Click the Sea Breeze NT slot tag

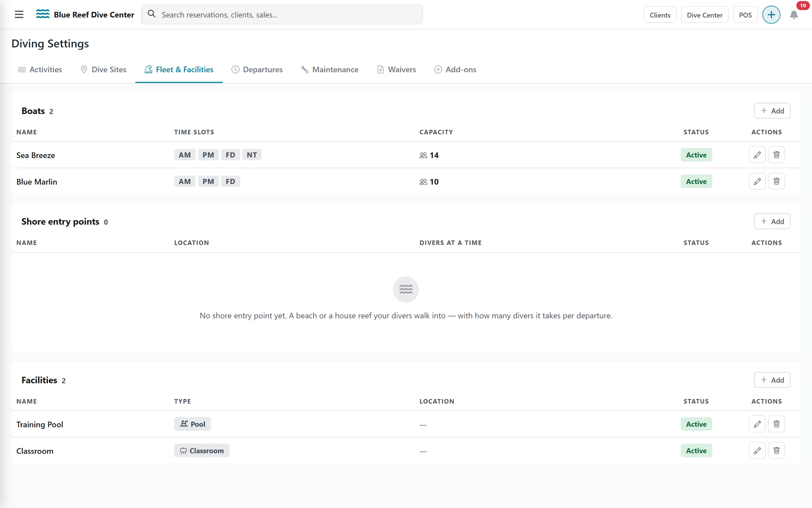click(x=252, y=155)
